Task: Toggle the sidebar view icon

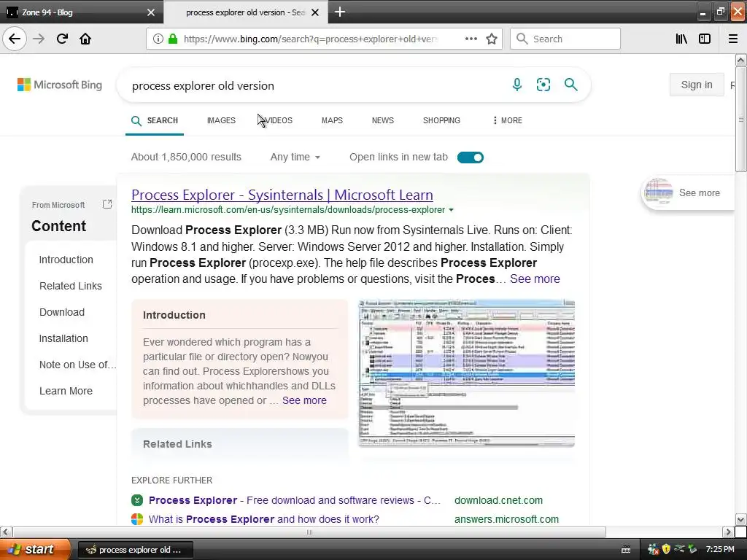Action: [x=705, y=39]
